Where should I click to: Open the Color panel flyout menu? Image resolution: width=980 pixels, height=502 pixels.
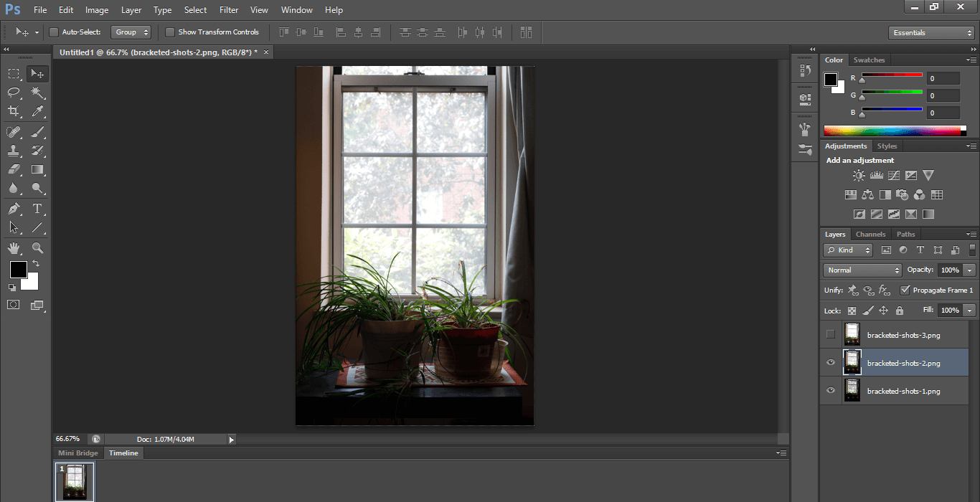coord(971,60)
